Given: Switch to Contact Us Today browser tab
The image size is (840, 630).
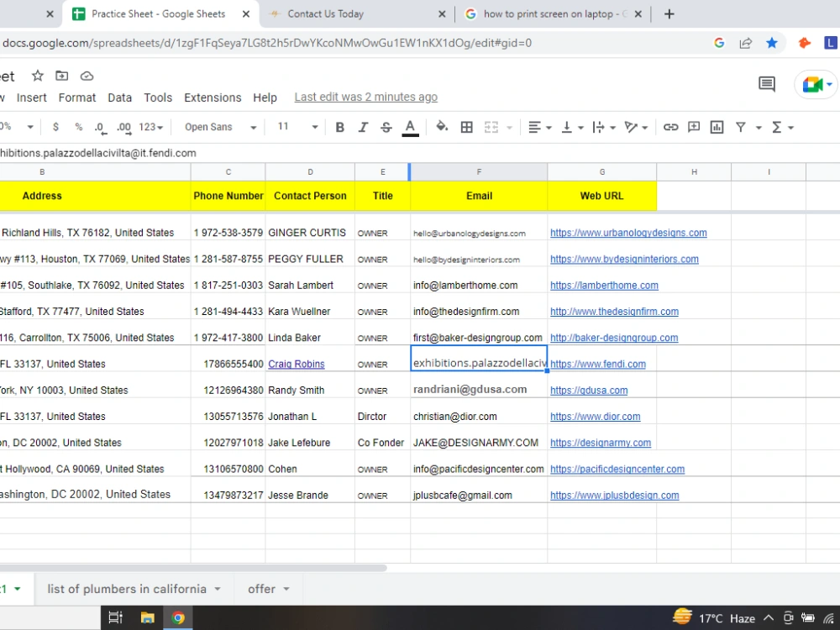Looking at the screenshot, I should click(x=355, y=14).
